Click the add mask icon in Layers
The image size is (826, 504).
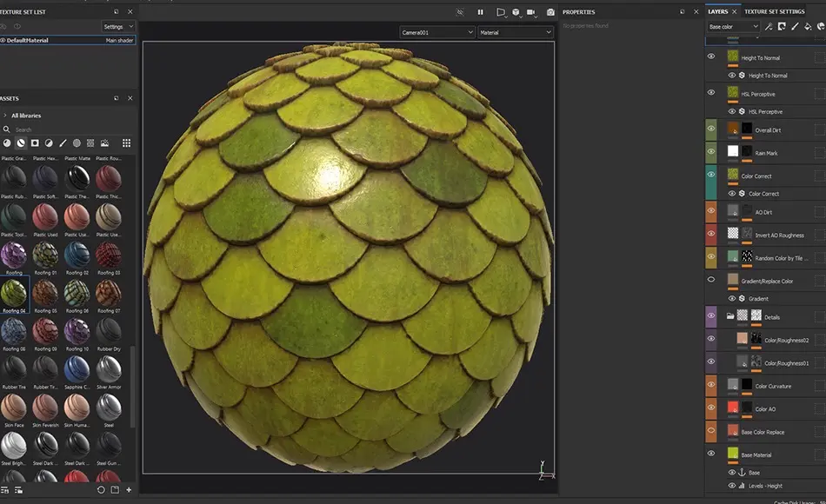point(782,26)
